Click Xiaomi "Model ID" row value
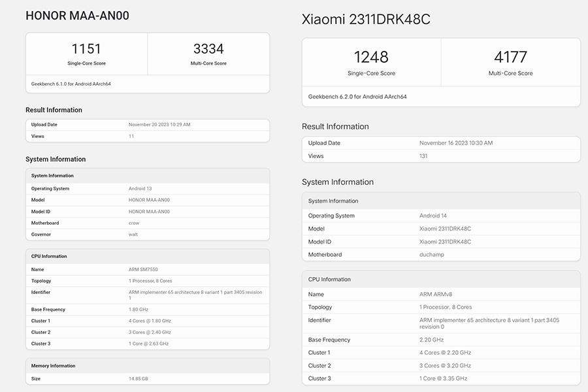 tap(445, 242)
